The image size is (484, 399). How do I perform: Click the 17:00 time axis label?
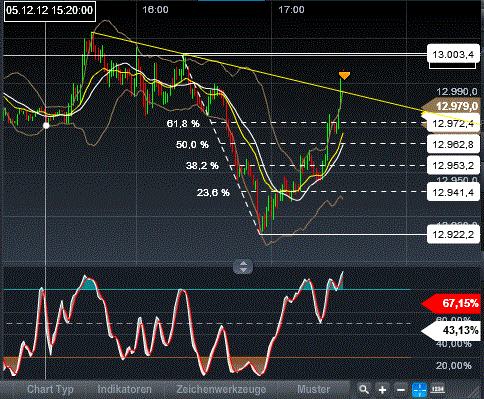(x=291, y=10)
